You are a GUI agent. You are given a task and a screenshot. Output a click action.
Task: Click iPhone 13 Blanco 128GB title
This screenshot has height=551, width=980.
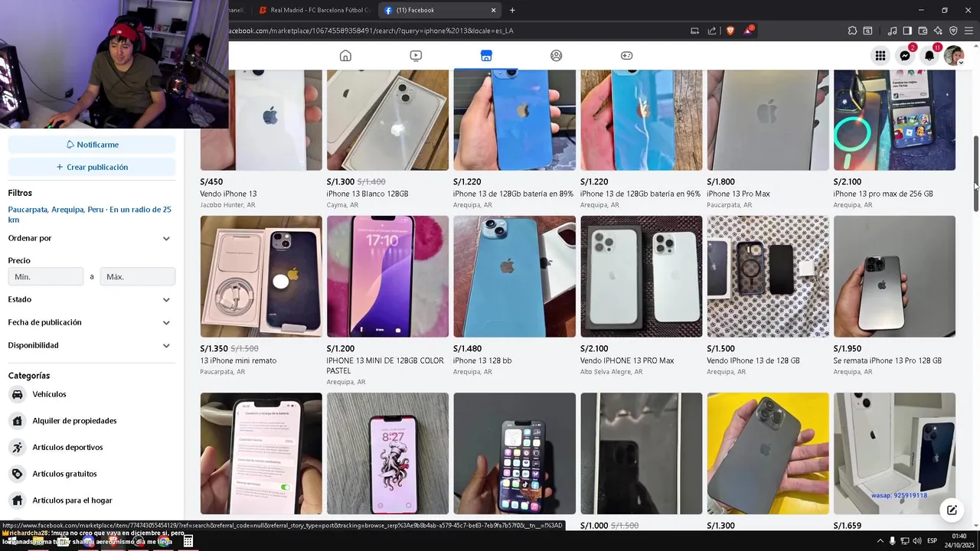[x=367, y=194]
